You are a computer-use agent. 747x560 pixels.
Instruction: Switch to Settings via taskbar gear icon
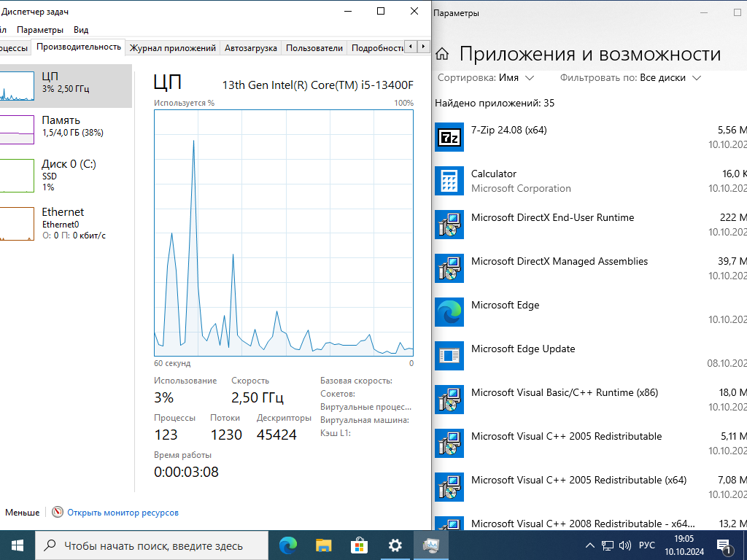click(395, 545)
